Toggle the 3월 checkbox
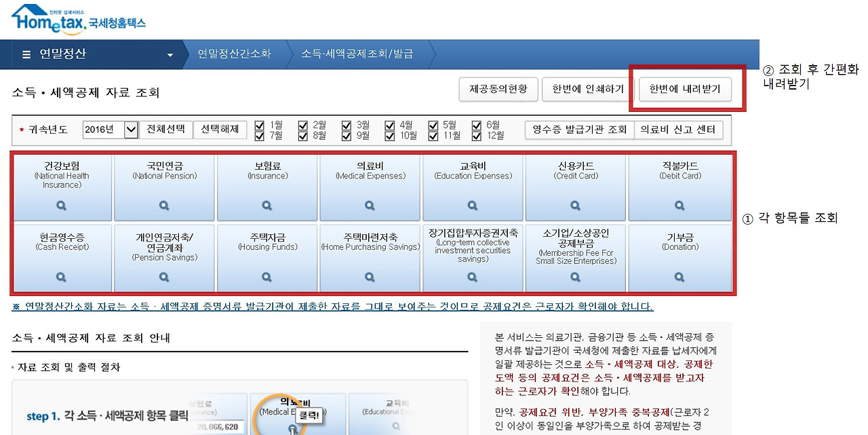The width and height of the screenshot is (868, 435). (x=347, y=125)
